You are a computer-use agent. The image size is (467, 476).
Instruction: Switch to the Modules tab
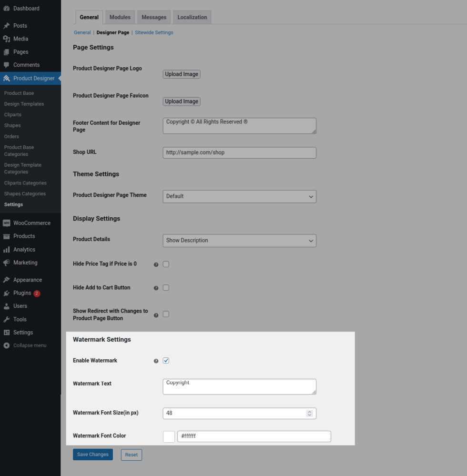coord(120,17)
